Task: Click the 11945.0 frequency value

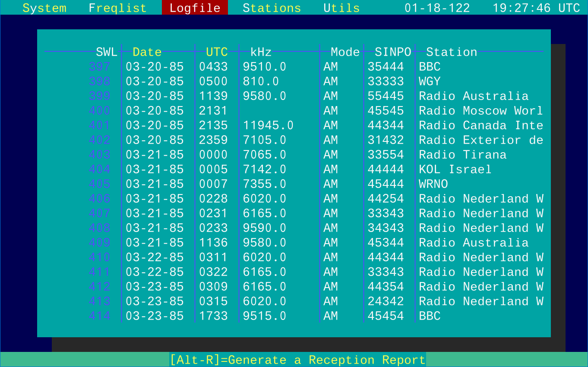Action: 268,125
